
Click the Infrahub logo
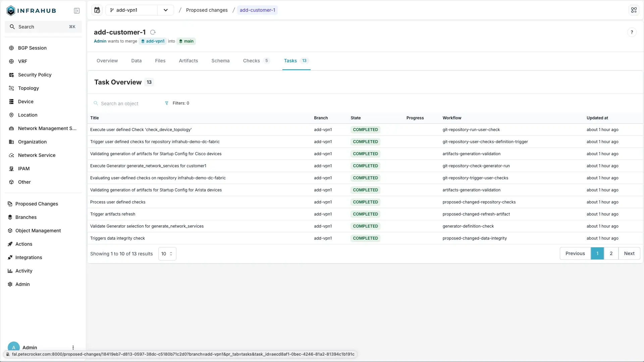[x=31, y=11]
